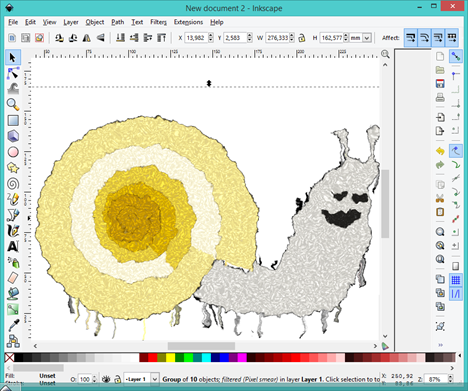Image resolution: width=468 pixels, height=391 pixels.
Task: Select the Eraser tool
Action: [13, 278]
